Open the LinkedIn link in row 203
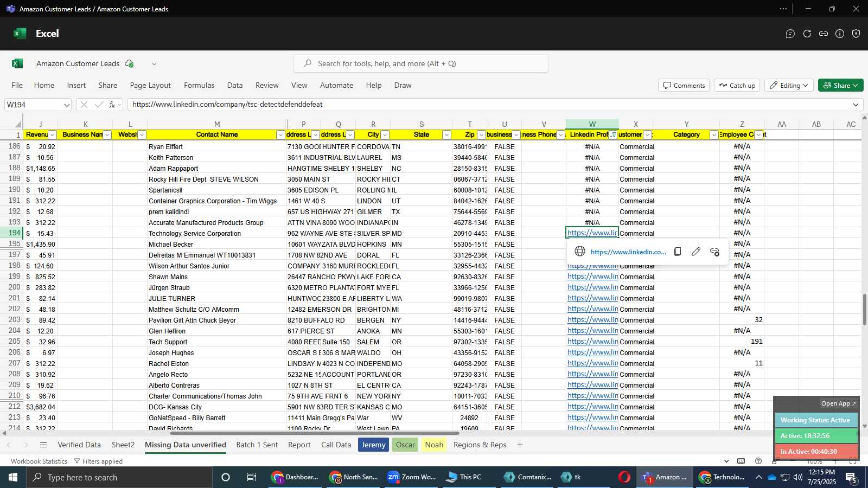The width and height of the screenshot is (868, 488). click(x=592, y=320)
